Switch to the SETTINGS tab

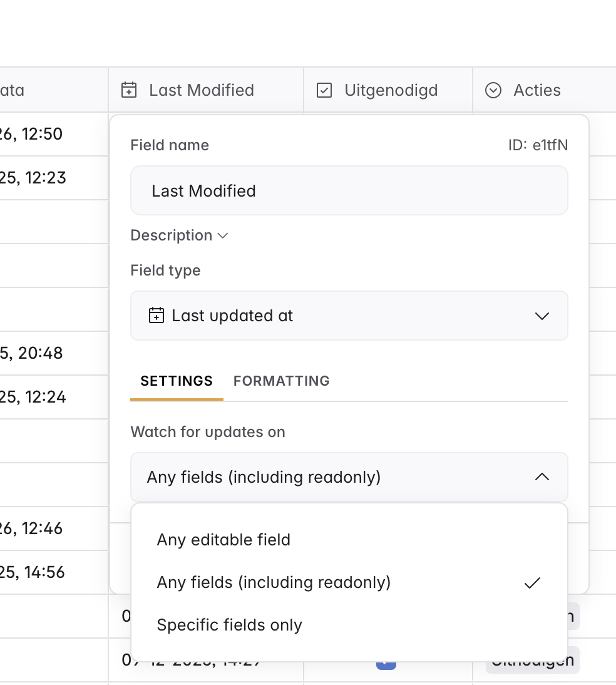click(x=177, y=381)
